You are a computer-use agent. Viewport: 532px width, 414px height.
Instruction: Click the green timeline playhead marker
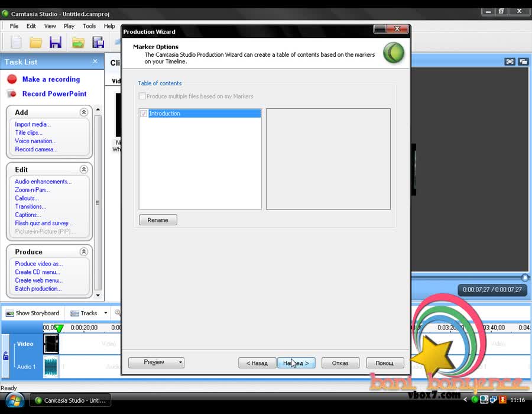click(x=59, y=328)
